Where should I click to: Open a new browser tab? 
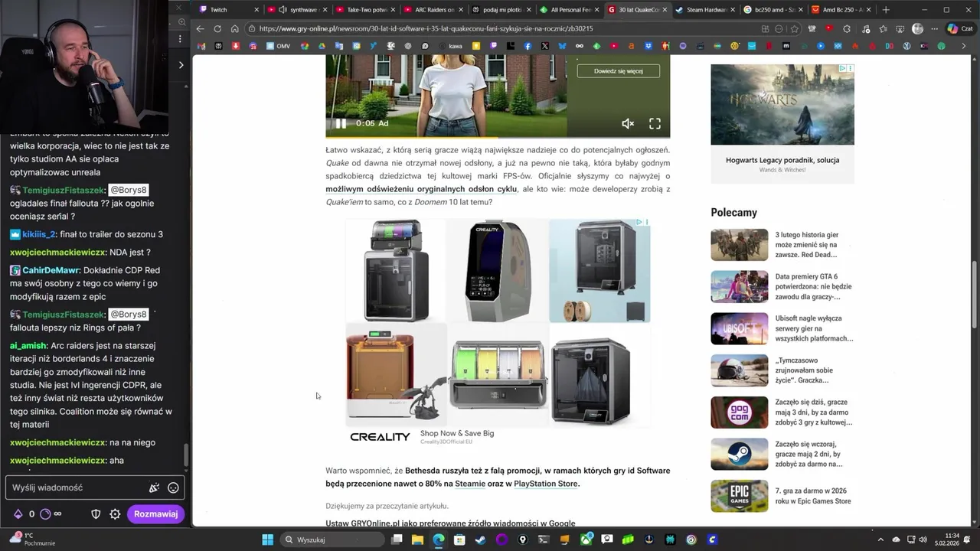tap(886, 10)
